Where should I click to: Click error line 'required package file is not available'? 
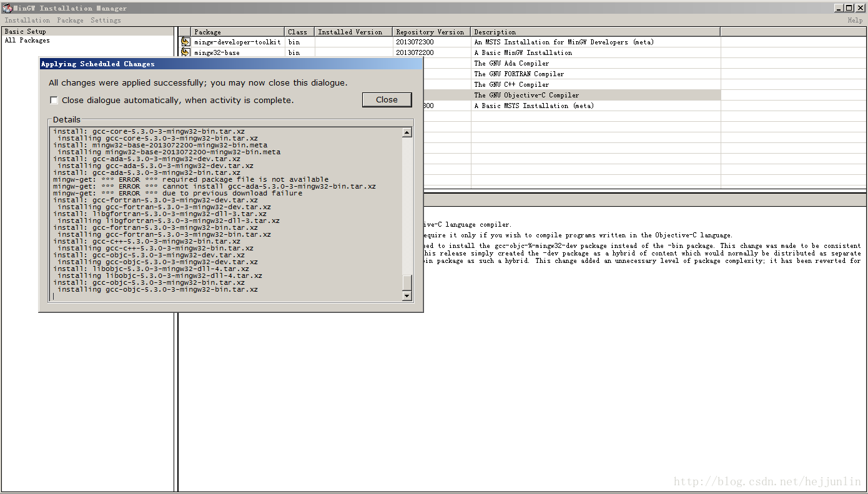click(190, 179)
